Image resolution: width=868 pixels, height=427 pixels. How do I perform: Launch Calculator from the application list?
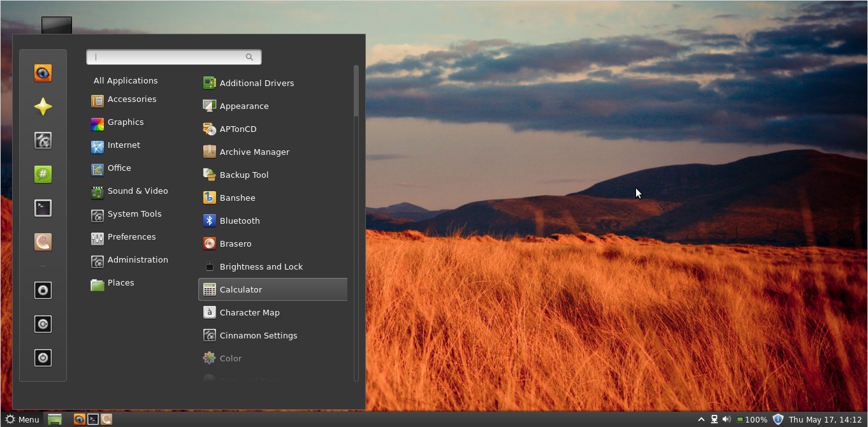coord(241,289)
